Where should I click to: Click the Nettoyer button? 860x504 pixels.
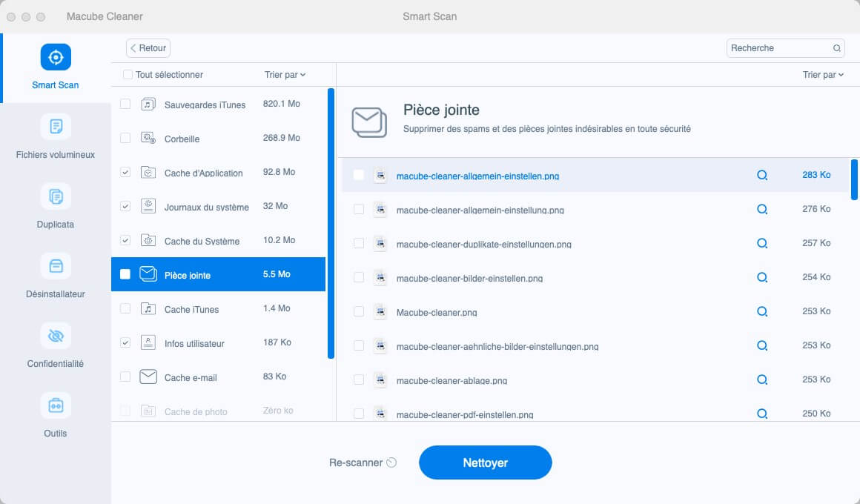pyautogui.click(x=486, y=462)
